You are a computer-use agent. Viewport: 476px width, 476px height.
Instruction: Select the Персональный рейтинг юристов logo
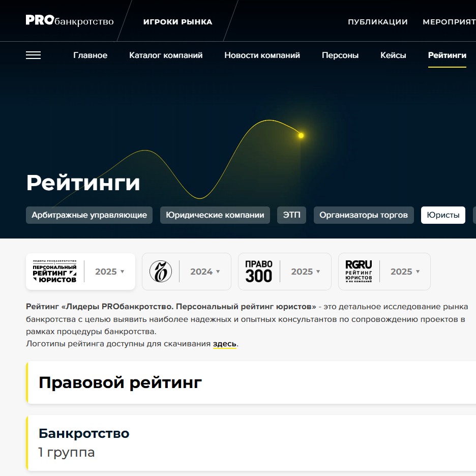54,272
